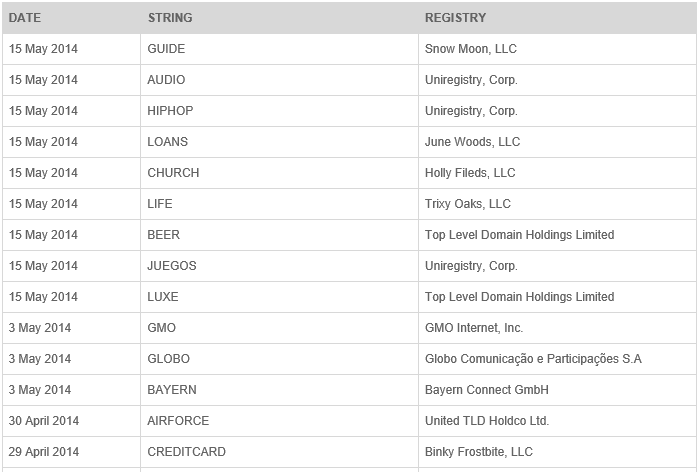Select the LOANS row string

click(x=167, y=142)
